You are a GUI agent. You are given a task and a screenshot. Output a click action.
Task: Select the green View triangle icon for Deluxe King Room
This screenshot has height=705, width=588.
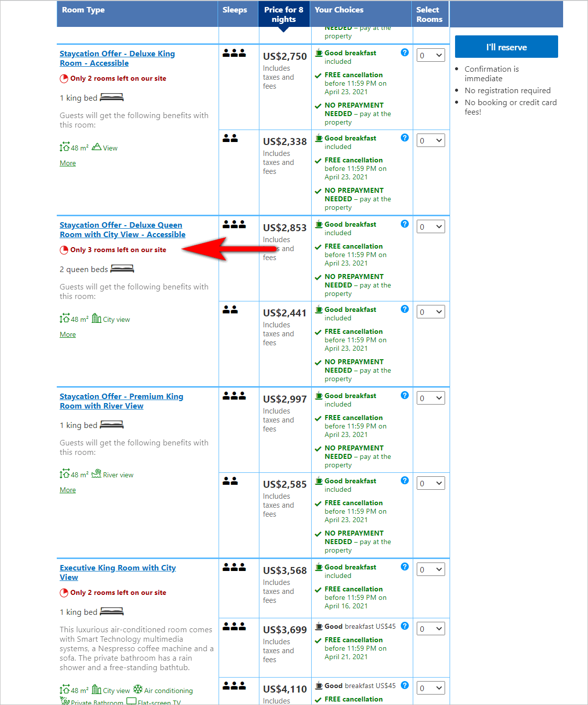(97, 147)
